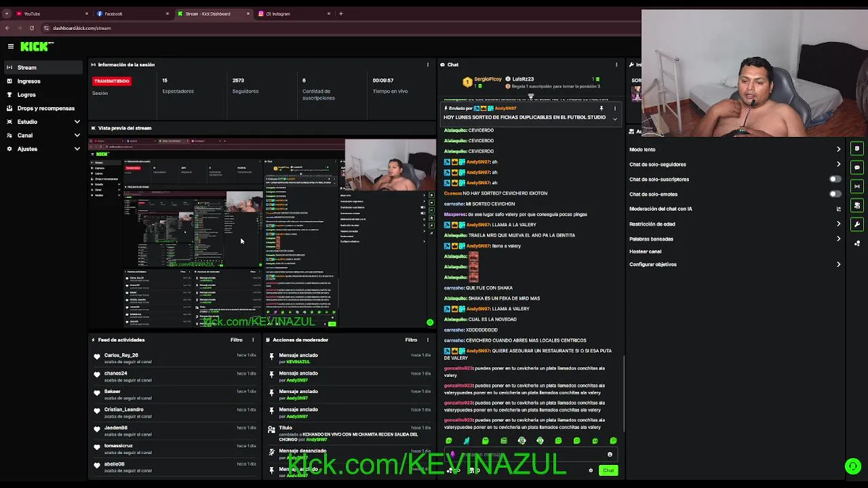Select the Stream - Kick Dashboard tab
Viewport: 868px width, 488px height.
[213, 14]
